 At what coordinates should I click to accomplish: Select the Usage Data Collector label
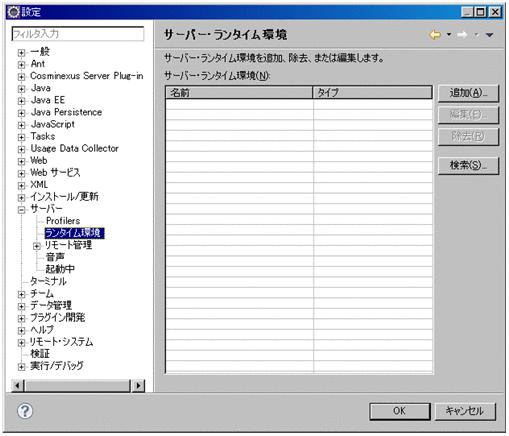tap(75, 148)
